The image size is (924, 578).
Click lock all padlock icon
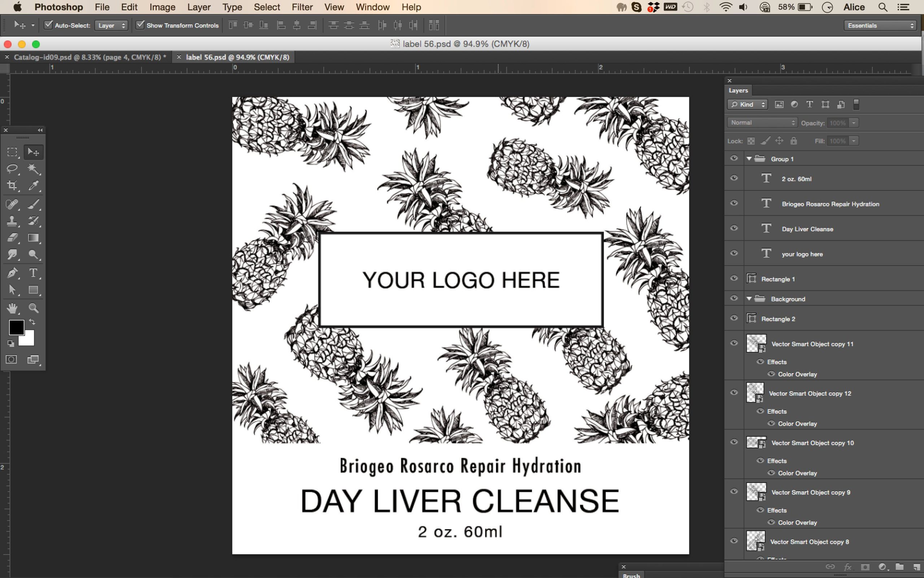(794, 141)
